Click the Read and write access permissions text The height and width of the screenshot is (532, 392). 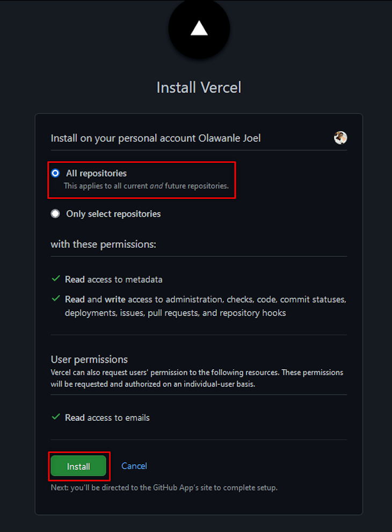(206, 306)
